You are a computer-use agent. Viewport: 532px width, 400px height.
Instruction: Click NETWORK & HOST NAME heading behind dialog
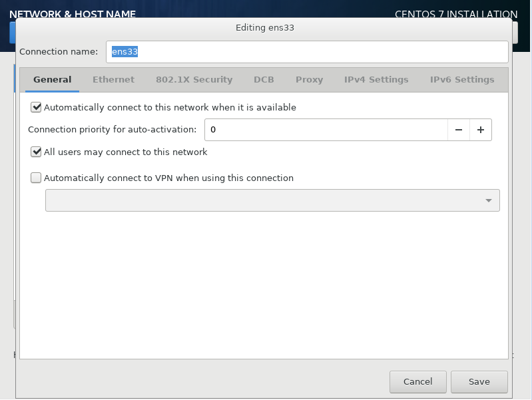coord(73,14)
